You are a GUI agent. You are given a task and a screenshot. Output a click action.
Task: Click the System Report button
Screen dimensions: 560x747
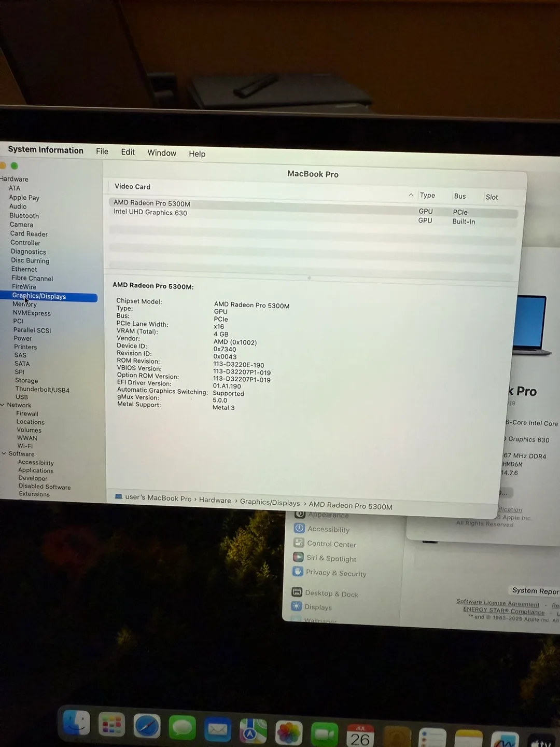(x=535, y=591)
